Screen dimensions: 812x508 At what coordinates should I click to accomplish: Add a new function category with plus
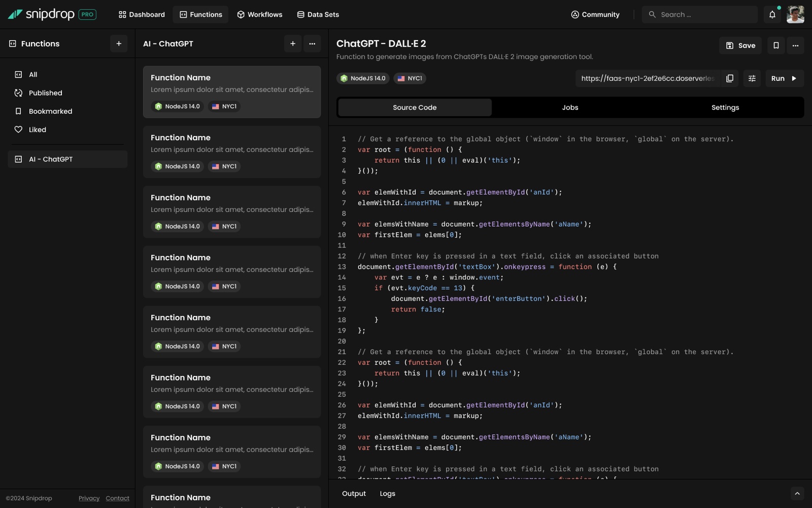(119, 44)
